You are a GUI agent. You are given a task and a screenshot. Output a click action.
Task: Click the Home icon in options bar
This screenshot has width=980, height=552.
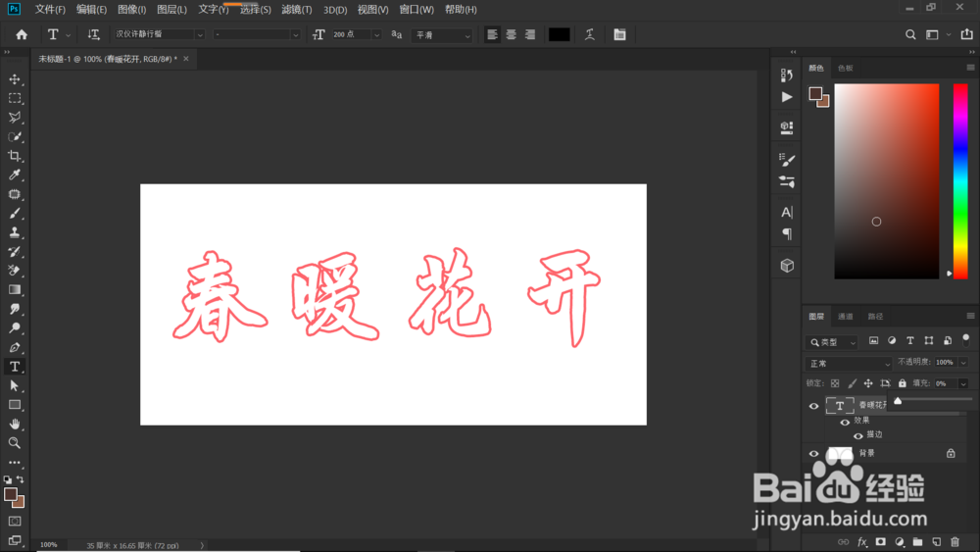point(22,34)
